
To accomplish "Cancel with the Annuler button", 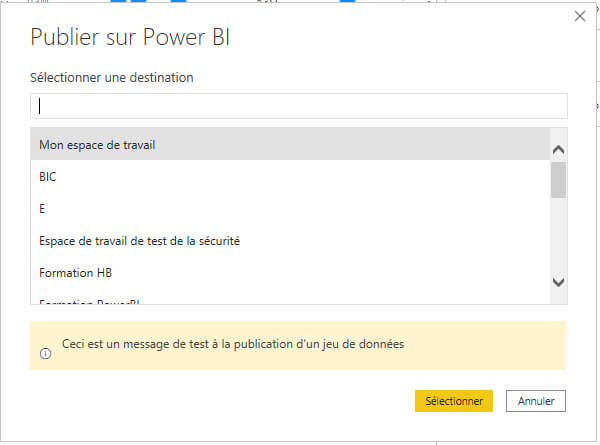I will [x=536, y=401].
